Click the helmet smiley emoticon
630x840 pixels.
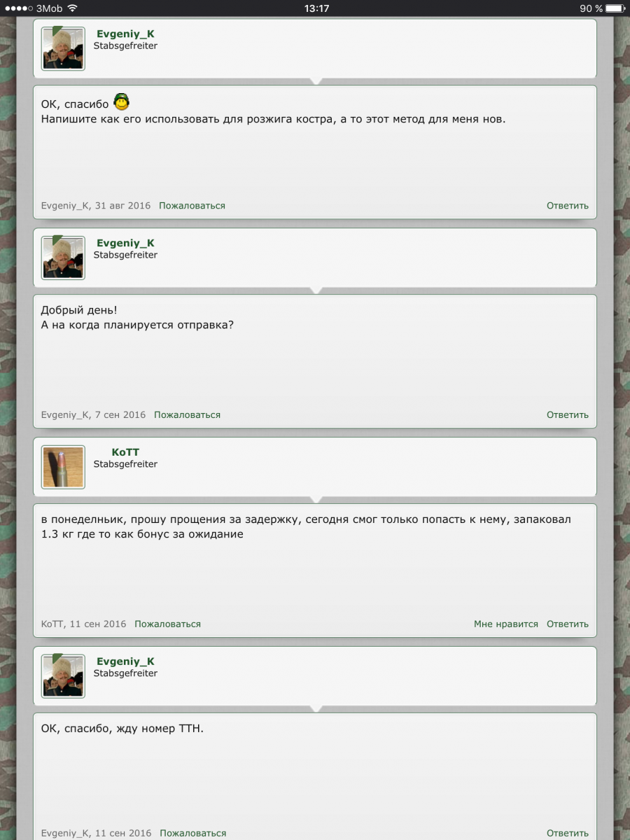pos(122,102)
